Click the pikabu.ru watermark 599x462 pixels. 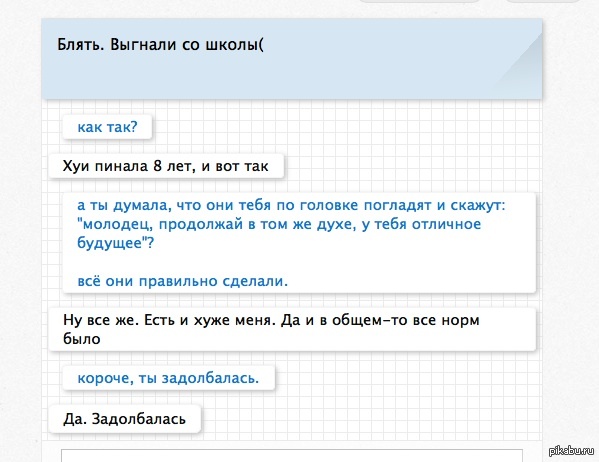(571, 451)
